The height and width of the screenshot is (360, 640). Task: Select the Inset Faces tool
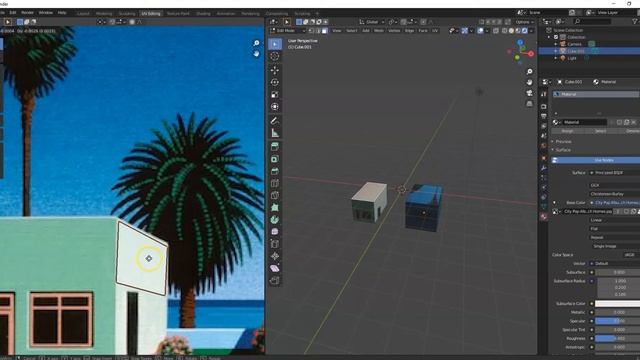[275, 159]
